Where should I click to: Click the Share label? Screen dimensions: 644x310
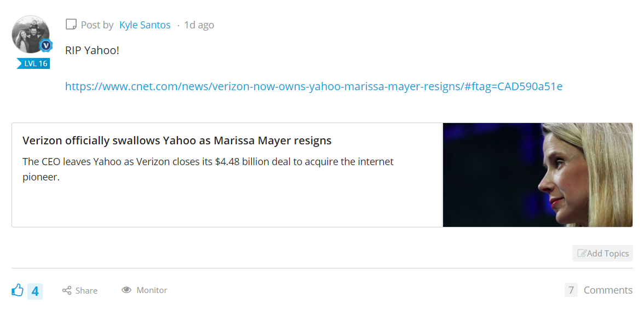click(87, 291)
